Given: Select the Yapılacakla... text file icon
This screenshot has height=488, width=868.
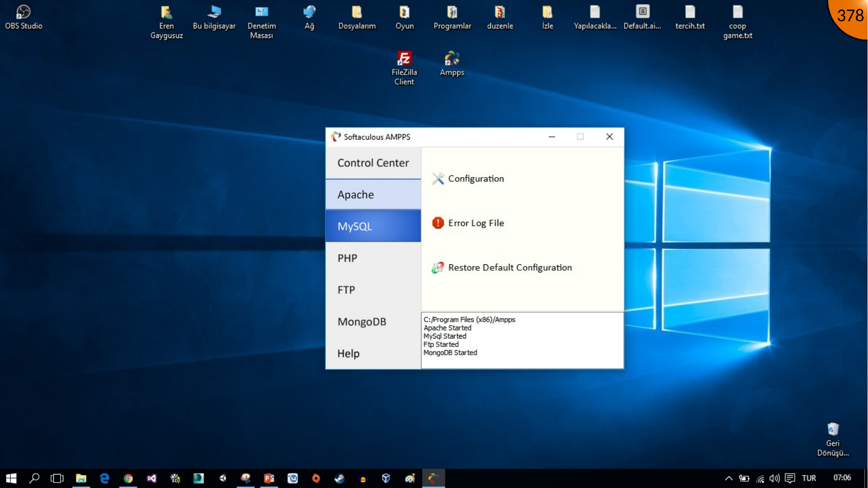Looking at the screenshot, I should 595,18.
